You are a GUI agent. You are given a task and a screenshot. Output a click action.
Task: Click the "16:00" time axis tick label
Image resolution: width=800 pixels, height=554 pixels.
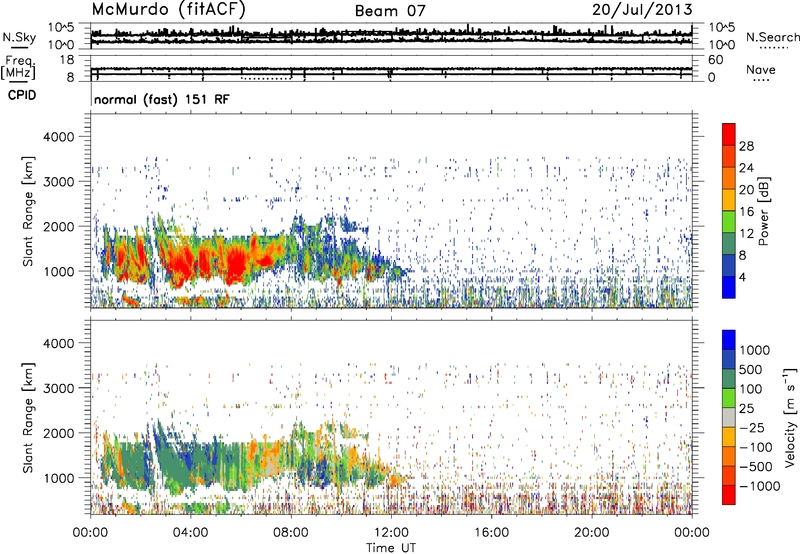tap(492, 533)
